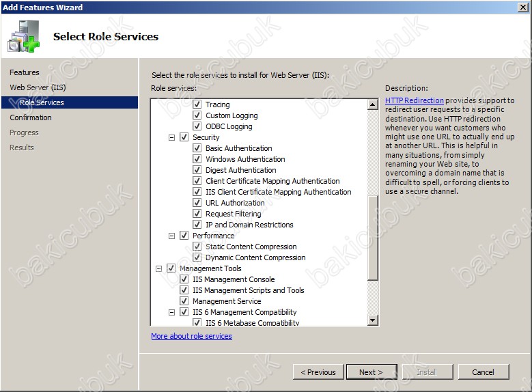The height and width of the screenshot is (392, 532).
Task: Select the Role Services step
Action: click(x=70, y=102)
